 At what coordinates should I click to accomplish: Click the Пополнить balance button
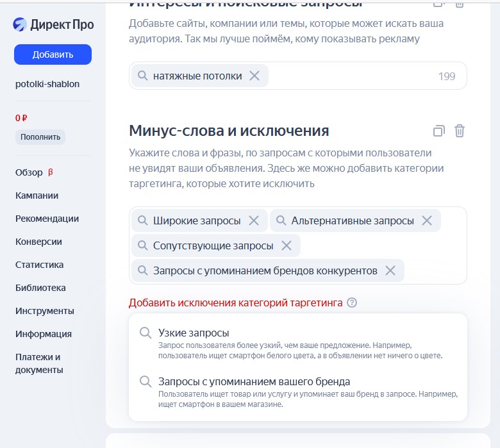pyautogui.click(x=40, y=137)
